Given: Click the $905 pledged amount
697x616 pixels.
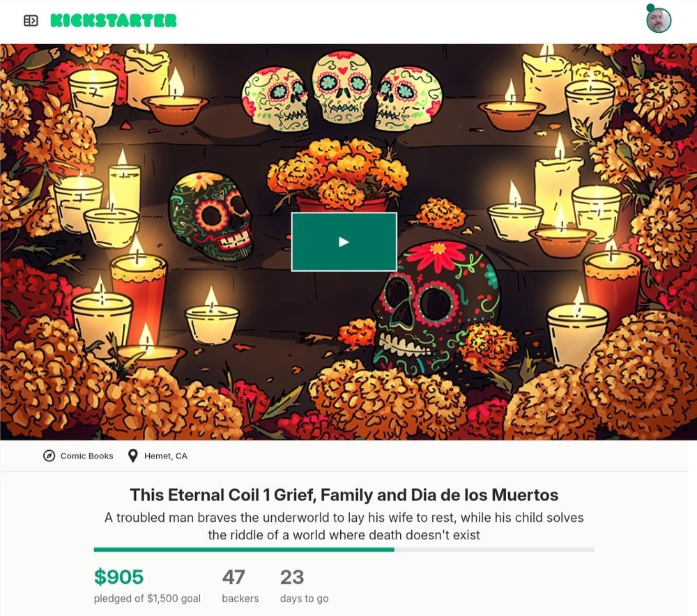Looking at the screenshot, I should pos(118,577).
